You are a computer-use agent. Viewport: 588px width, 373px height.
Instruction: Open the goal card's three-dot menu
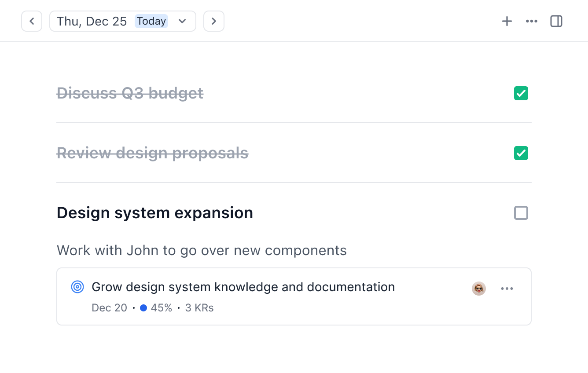point(507,289)
